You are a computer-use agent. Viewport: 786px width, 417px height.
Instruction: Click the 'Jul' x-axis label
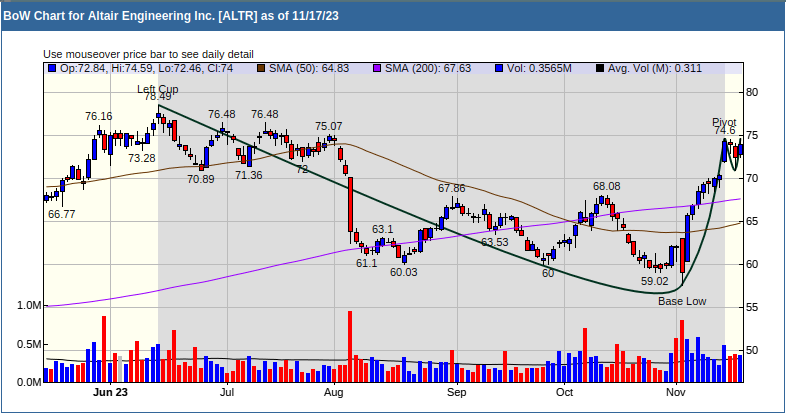point(227,392)
